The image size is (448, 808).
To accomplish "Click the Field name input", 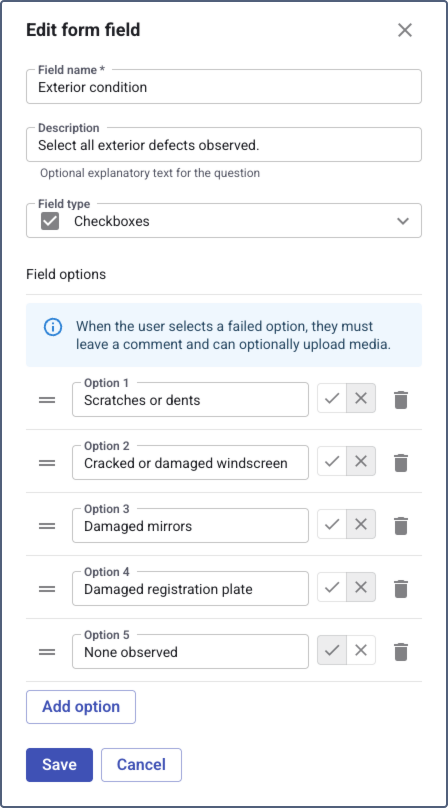I will [224, 87].
